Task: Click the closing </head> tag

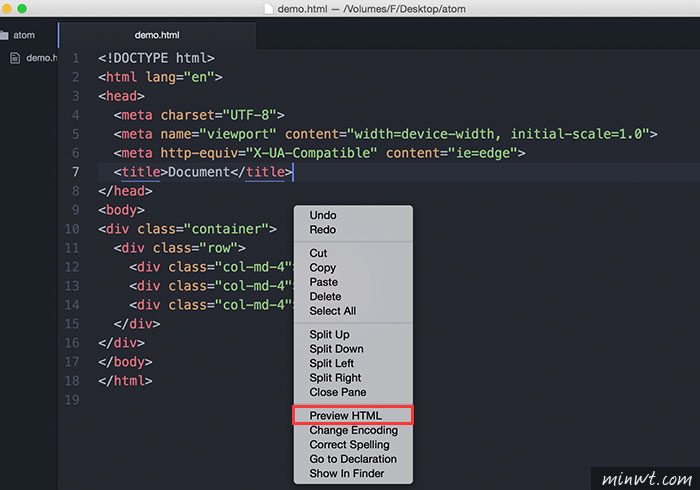Action: (x=125, y=191)
